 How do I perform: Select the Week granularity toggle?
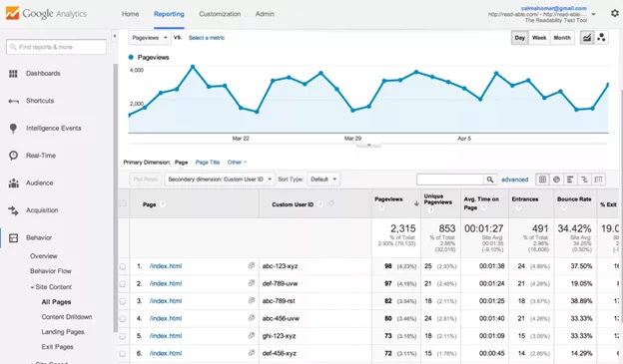pos(539,38)
